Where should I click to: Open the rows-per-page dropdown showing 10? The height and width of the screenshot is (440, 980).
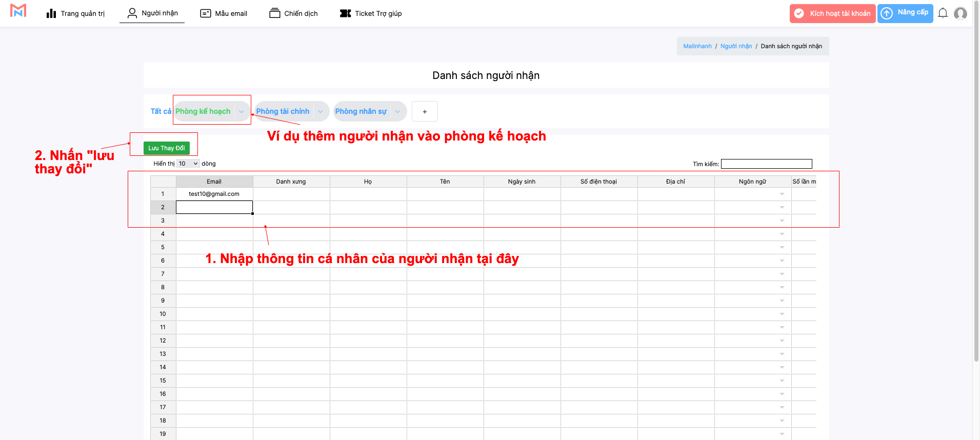coord(188,164)
